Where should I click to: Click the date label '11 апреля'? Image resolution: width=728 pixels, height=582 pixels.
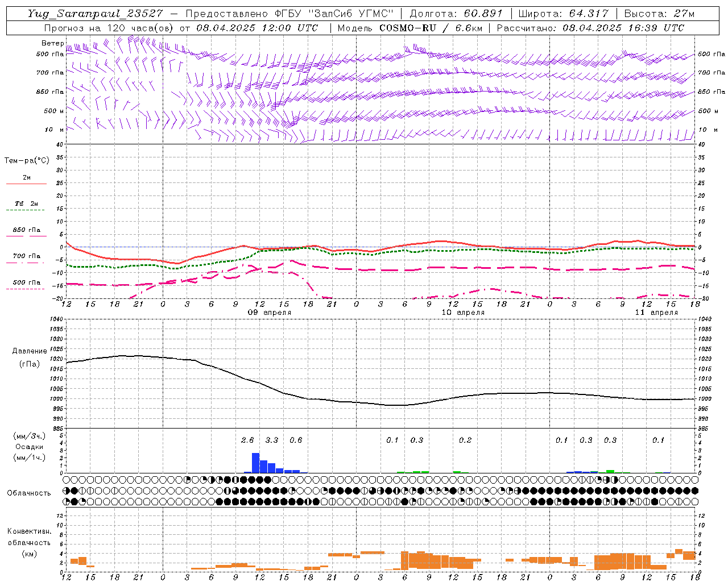(656, 313)
